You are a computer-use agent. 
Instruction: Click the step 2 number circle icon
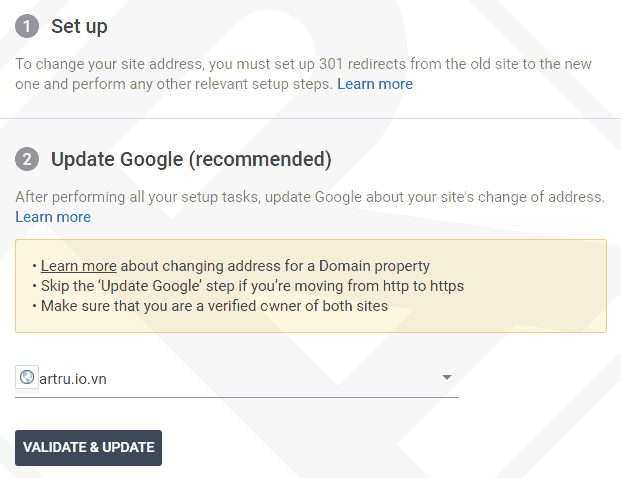tap(27, 159)
